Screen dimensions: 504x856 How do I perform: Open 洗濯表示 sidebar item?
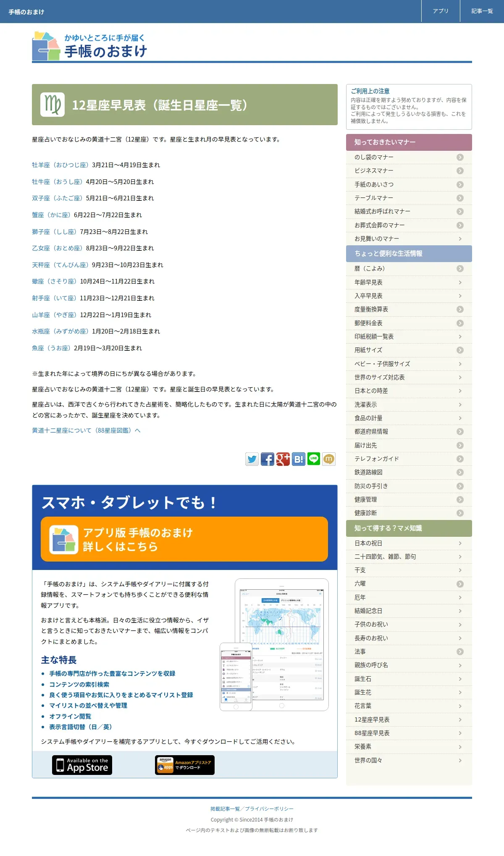pos(409,404)
